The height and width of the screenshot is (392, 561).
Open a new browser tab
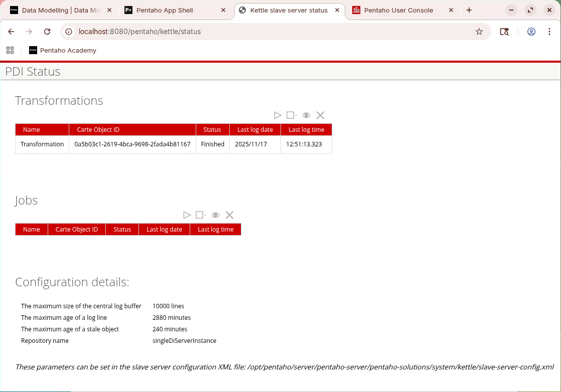tap(469, 10)
